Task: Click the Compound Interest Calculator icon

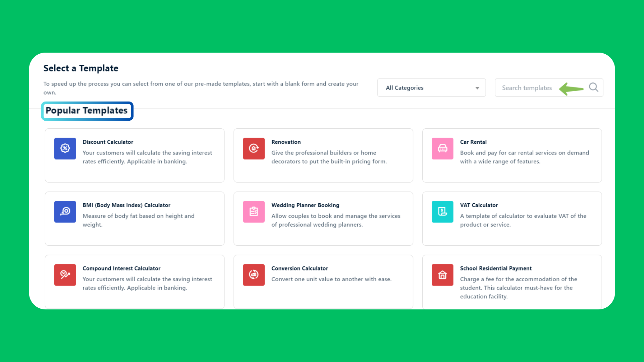Action: 65,275
